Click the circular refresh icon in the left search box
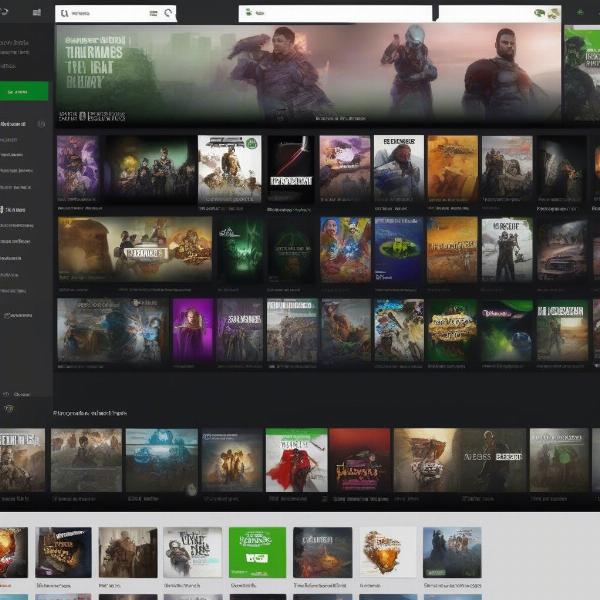The width and height of the screenshot is (600, 600). pos(168,13)
